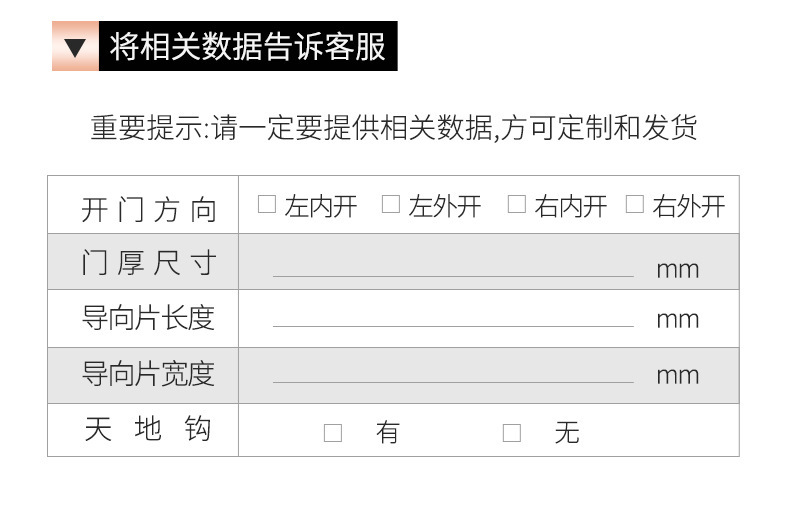Image resolution: width=790 pixels, height=528 pixels.
Task: Check the 有 box for 天地钩
Action: 333,433
